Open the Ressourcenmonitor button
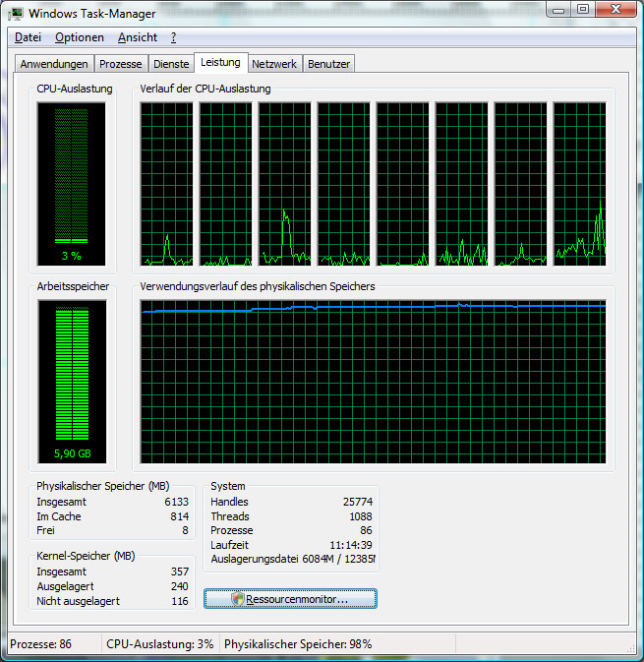644x662 pixels. [x=290, y=599]
